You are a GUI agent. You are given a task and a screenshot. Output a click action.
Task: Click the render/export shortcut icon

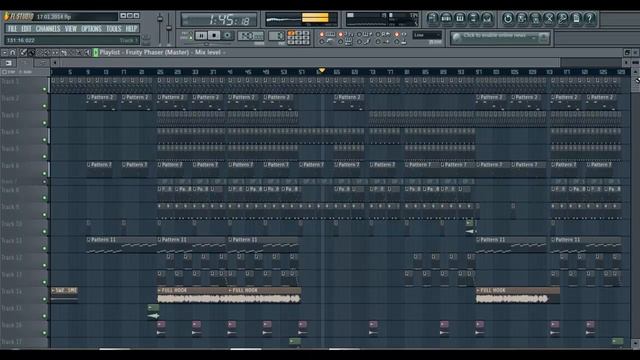(x=535, y=18)
